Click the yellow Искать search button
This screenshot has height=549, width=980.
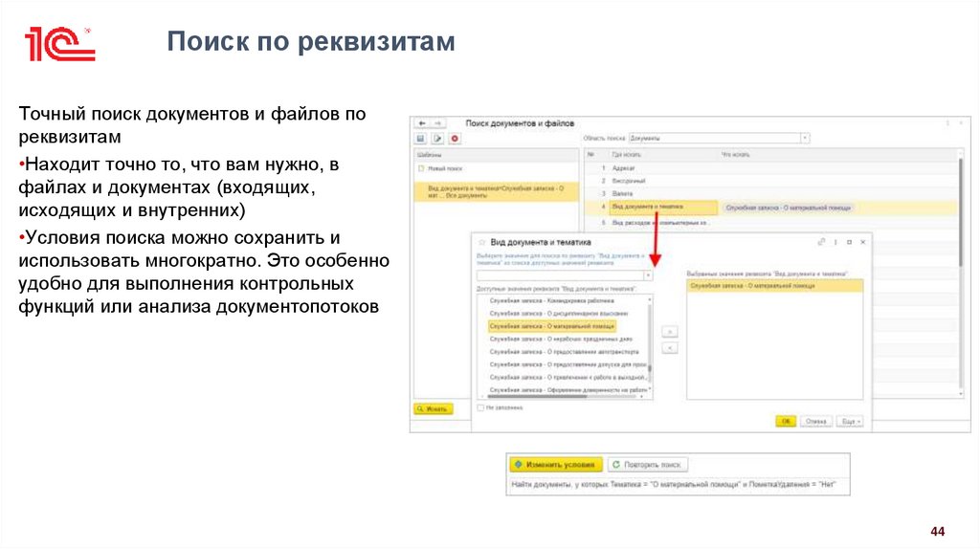433,409
